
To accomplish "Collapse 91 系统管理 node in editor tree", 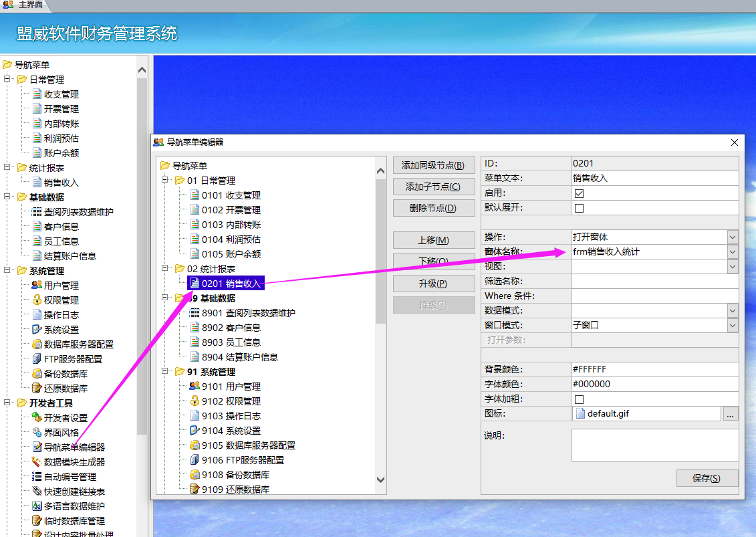I will click(165, 371).
